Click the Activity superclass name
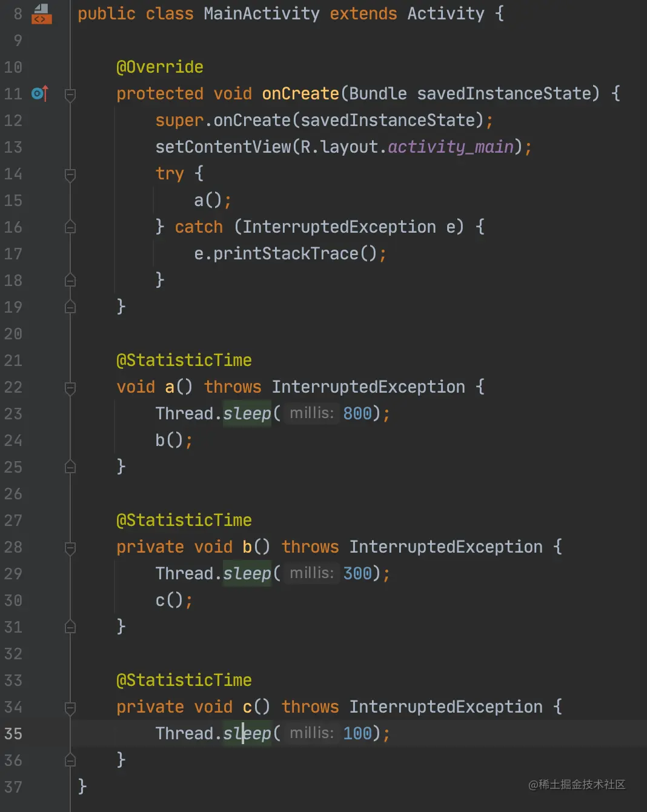 pos(446,13)
